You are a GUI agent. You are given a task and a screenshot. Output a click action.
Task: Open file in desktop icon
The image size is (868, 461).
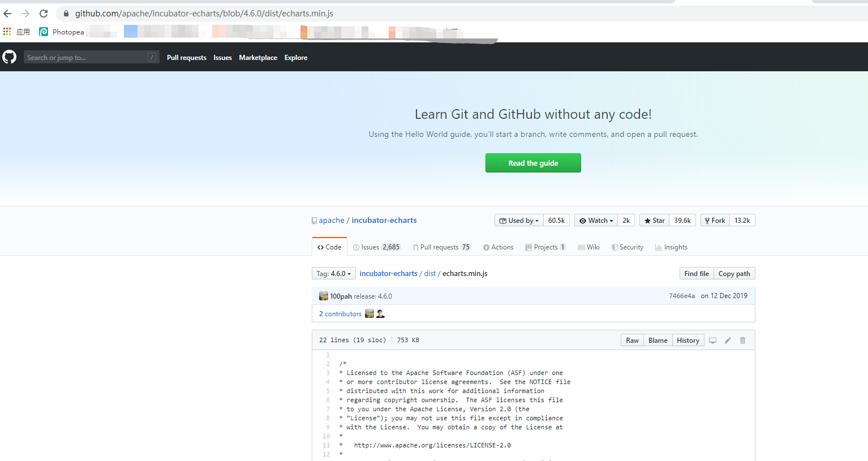pyautogui.click(x=713, y=341)
